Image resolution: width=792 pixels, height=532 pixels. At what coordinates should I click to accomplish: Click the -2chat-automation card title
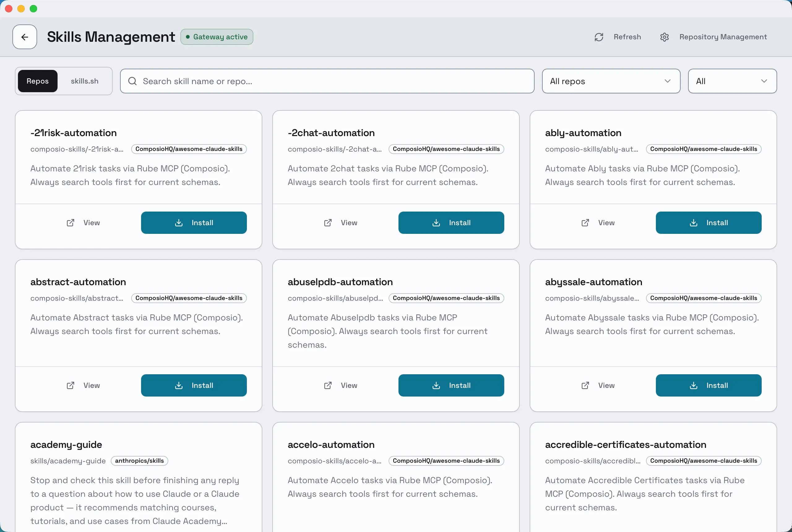[331, 133]
